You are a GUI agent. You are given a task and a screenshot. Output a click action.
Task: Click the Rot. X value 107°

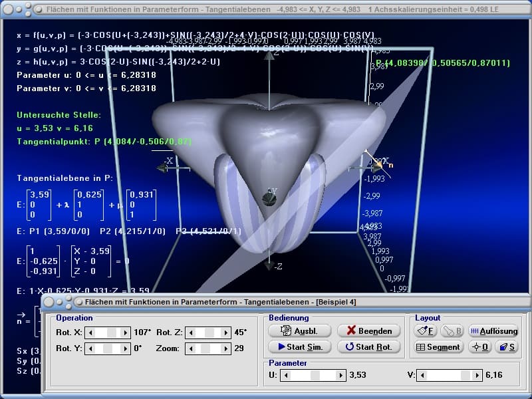tap(142, 332)
